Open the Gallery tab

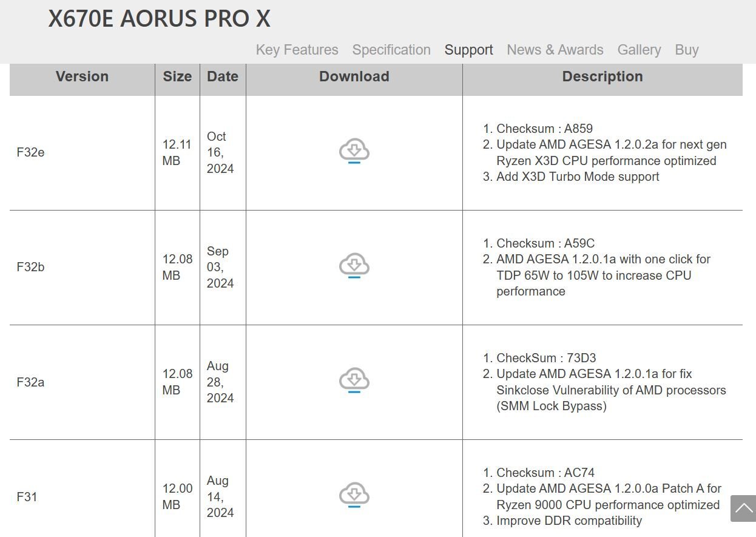click(x=639, y=50)
